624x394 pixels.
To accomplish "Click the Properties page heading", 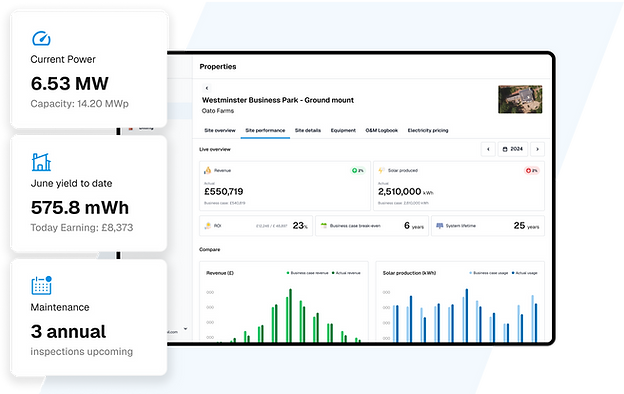I will click(x=218, y=66).
